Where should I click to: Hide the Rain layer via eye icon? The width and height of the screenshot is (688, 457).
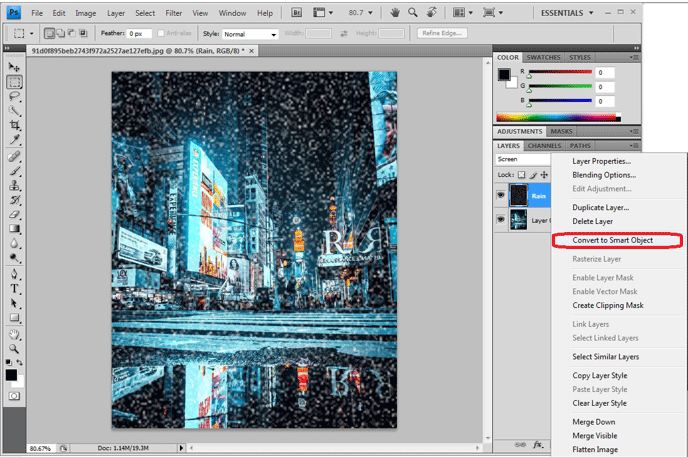click(501, 196)
